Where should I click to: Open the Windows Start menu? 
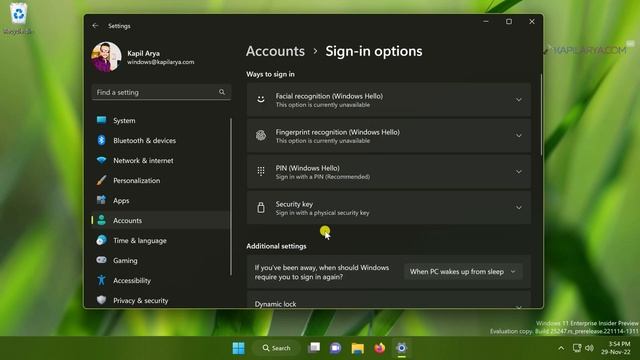[x=238, y=348]
